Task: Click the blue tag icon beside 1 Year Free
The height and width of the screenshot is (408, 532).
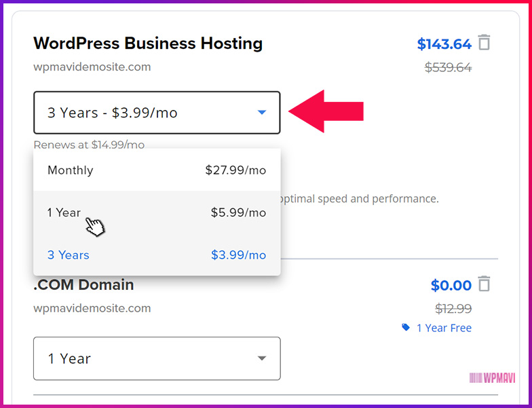Action: pos(406,327)
